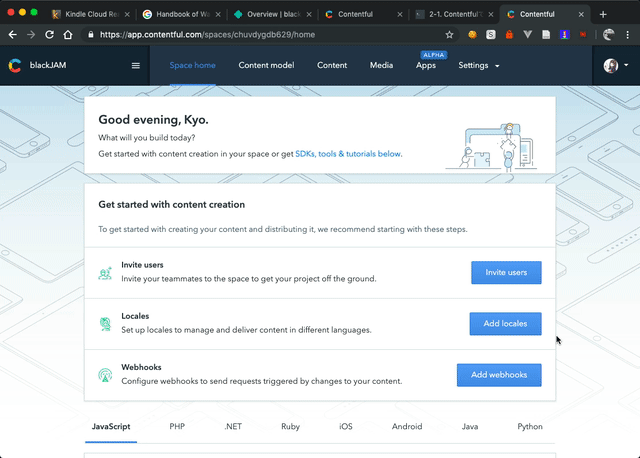
Task: Open the Apps alpha section
Action: [x=426, y=65]
